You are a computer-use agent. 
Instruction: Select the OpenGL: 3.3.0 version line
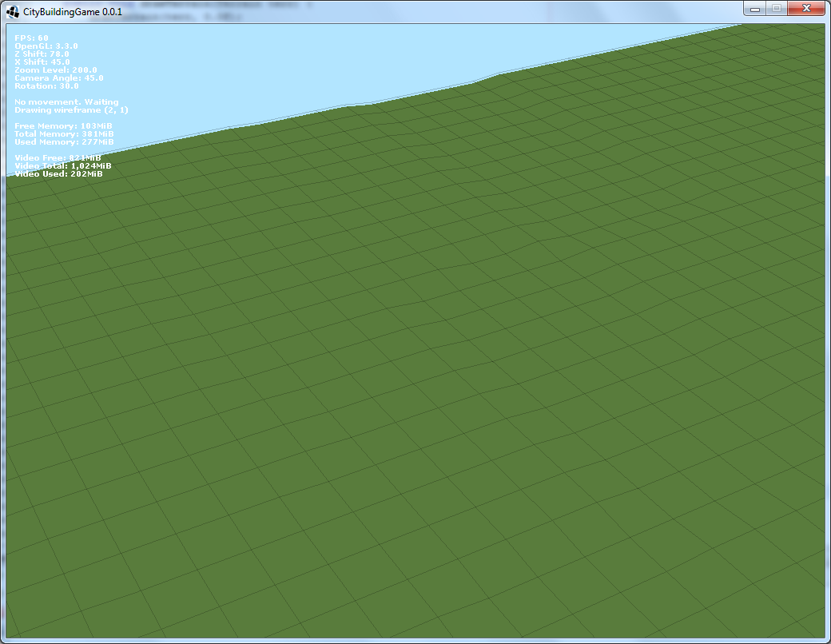click(x=46, y=46)
